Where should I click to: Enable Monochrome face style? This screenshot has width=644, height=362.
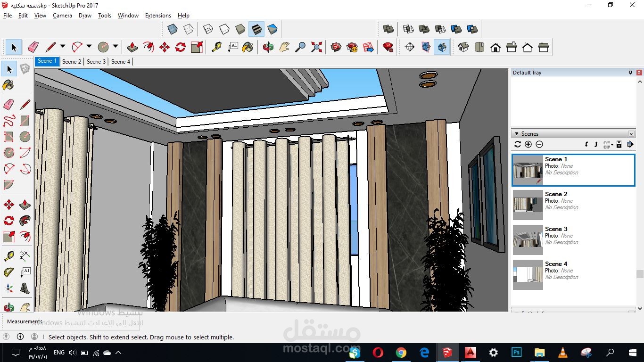[x=272, y=29]
